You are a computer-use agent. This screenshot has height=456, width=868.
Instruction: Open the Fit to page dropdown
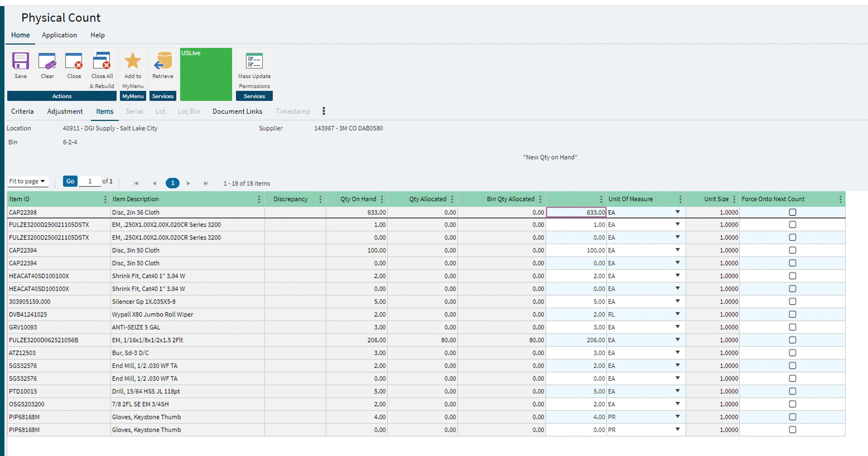pyautogui.click(x=27, y=181)
